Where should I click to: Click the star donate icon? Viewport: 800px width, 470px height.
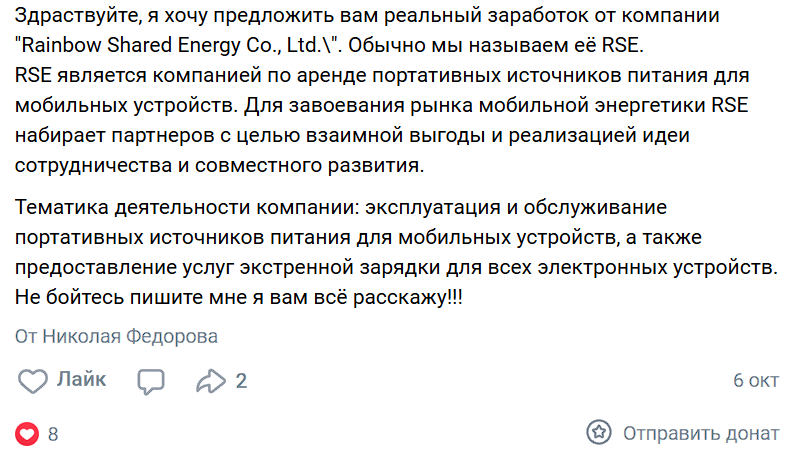tap(598, 433)
